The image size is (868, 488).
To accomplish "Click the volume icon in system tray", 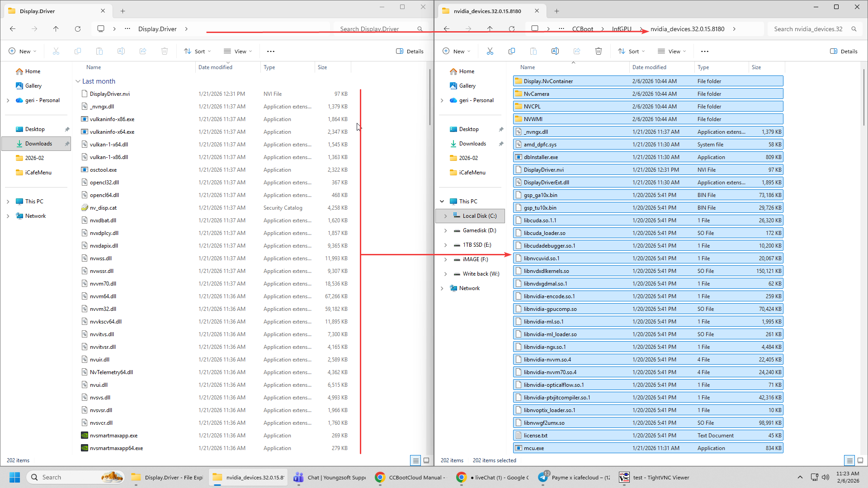I will [826, 477].
